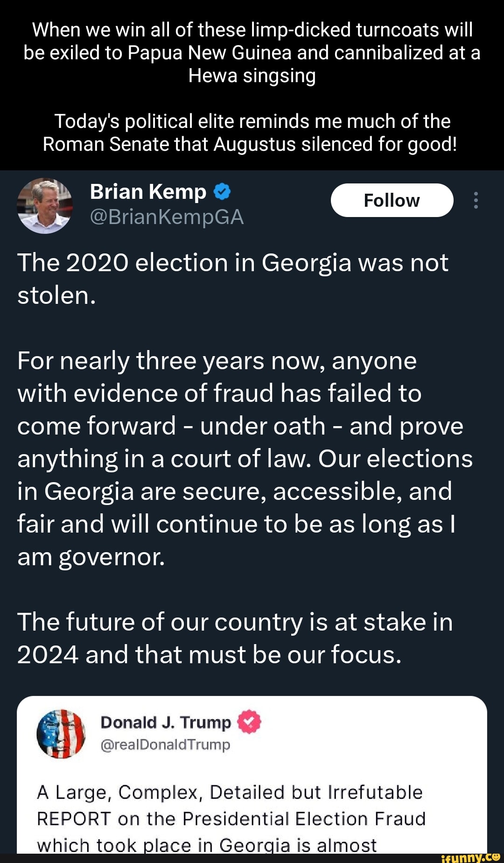Viewport: 504px width, 863px height.
Task: Open the three-dot more options menu
Action: (x=476, y=200)
